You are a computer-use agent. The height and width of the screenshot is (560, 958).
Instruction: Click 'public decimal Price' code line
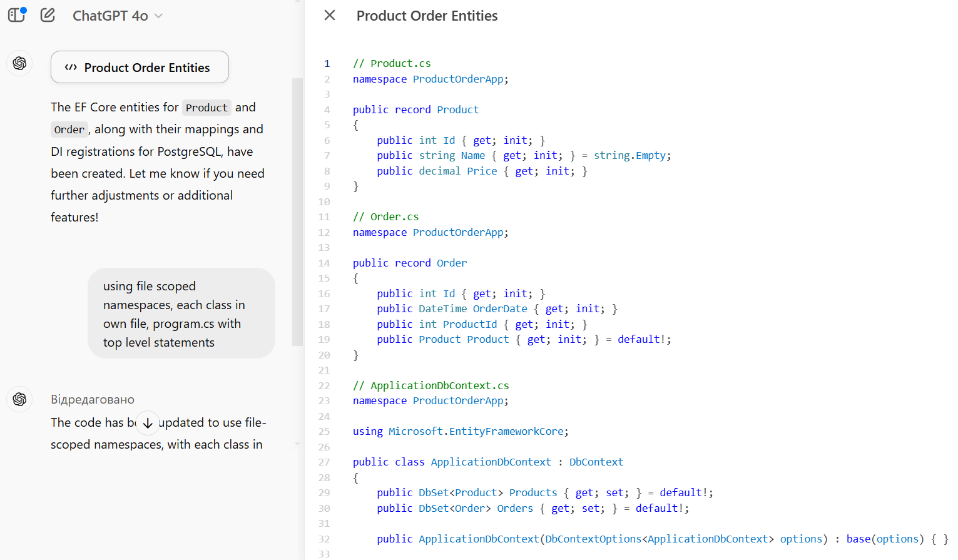[x=482, y=171]
